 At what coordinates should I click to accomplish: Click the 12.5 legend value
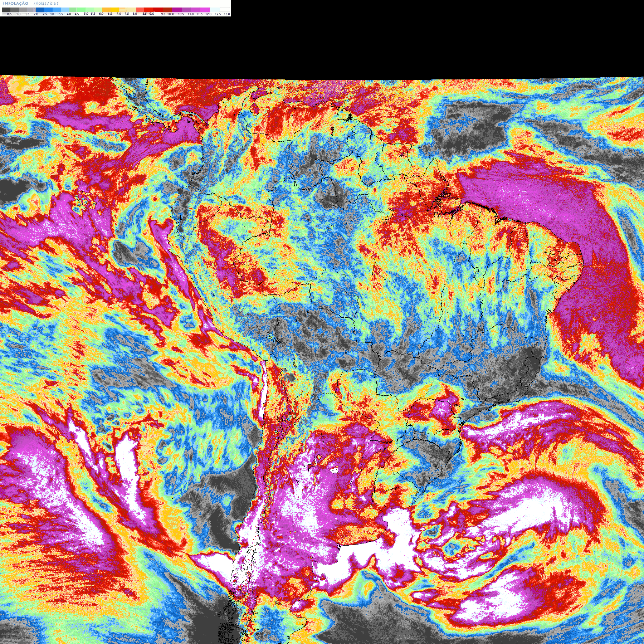(218, 14)
